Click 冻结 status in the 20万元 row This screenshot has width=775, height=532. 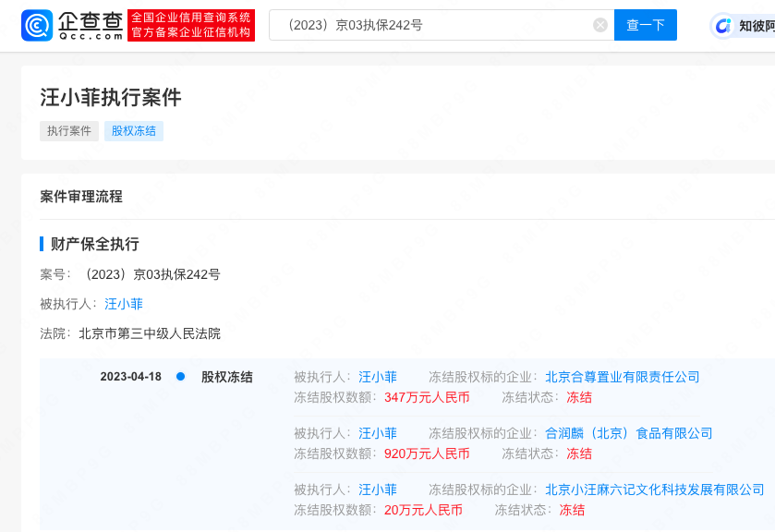point(572,510)
